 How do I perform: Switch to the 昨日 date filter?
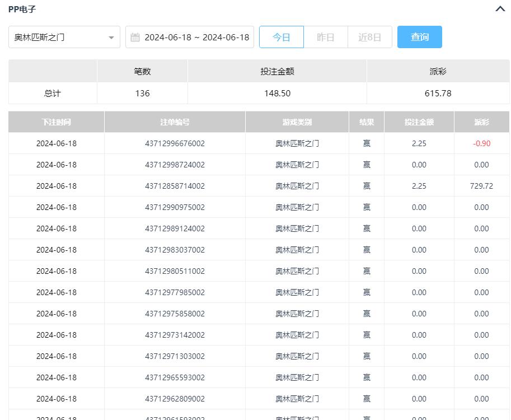tap(325, 37)
